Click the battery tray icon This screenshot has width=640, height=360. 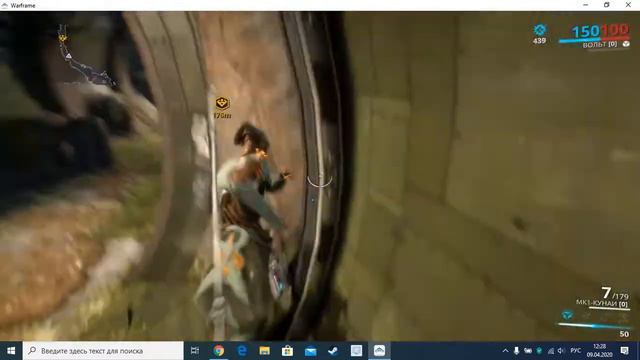coord(528,351)
